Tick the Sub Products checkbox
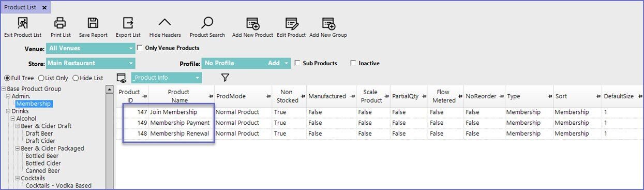The image size is (644, 190). click(297, 63)
